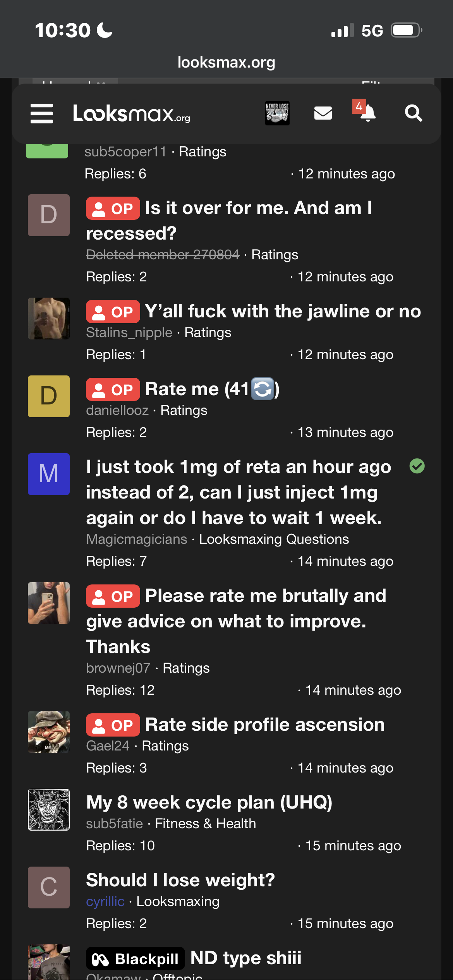Open username cyrillic profile link
This screenshot has height=980, width=453.
105,901
